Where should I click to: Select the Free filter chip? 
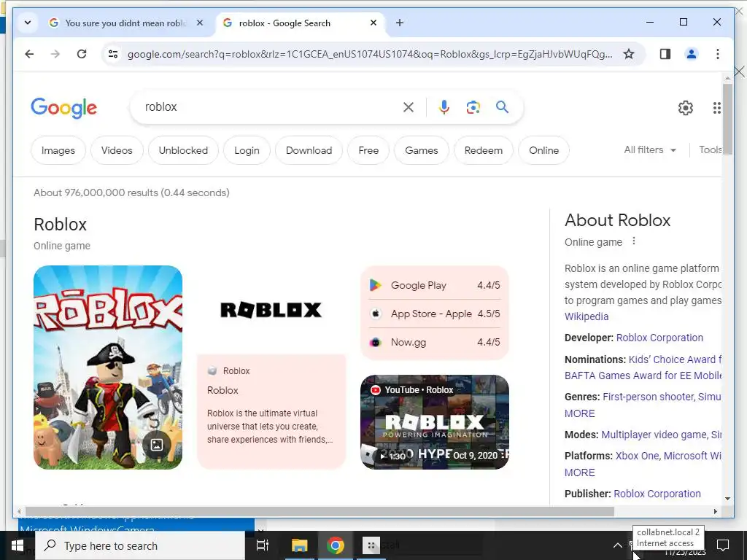[368, 150]
